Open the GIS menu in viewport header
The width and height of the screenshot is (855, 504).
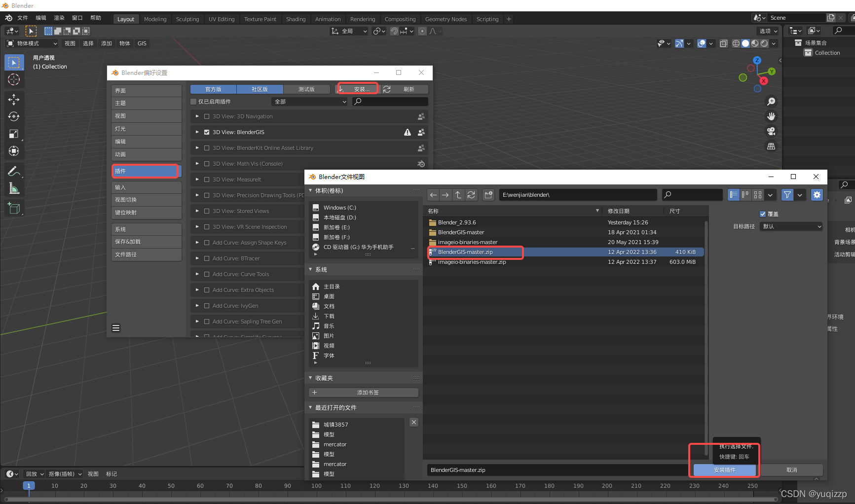[142, 43]
